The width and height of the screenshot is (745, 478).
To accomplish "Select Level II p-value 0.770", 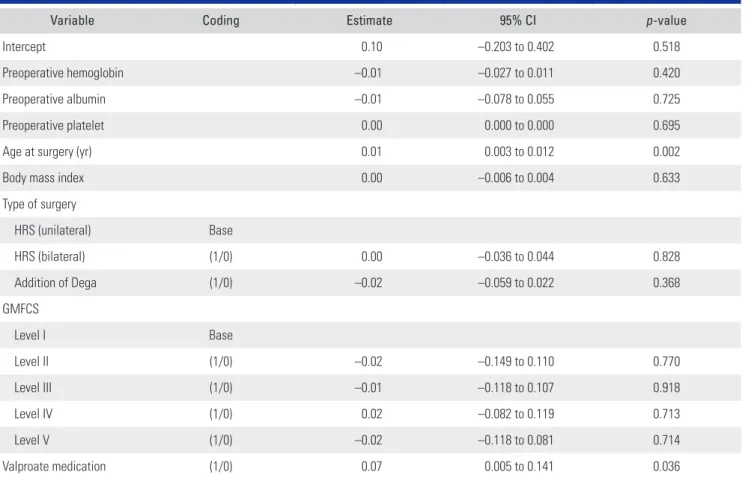I will (666, 361).
